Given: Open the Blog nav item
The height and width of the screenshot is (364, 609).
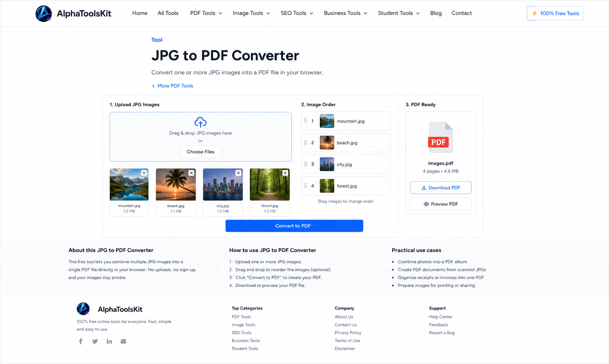Looking at the screenshot, I should point(436,13).
